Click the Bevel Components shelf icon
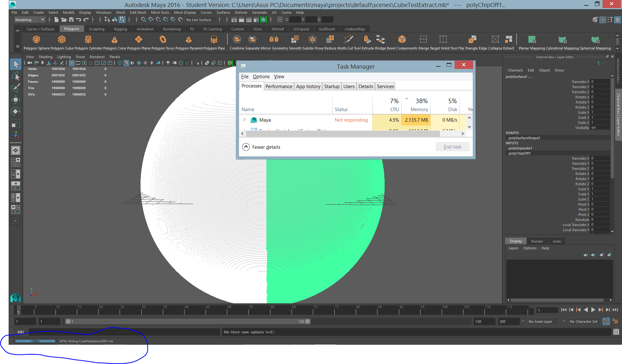Screen dimensions: 622x364 pos(402,40)
